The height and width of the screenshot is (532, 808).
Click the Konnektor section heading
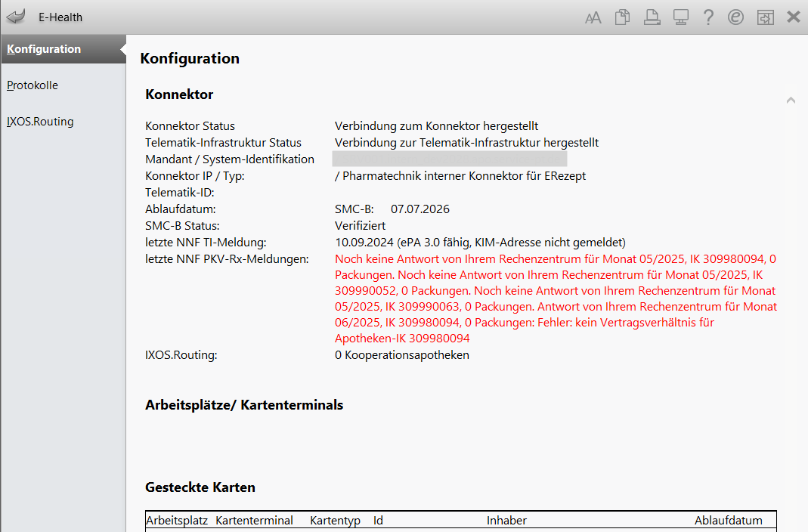click(x=179, y=94)
